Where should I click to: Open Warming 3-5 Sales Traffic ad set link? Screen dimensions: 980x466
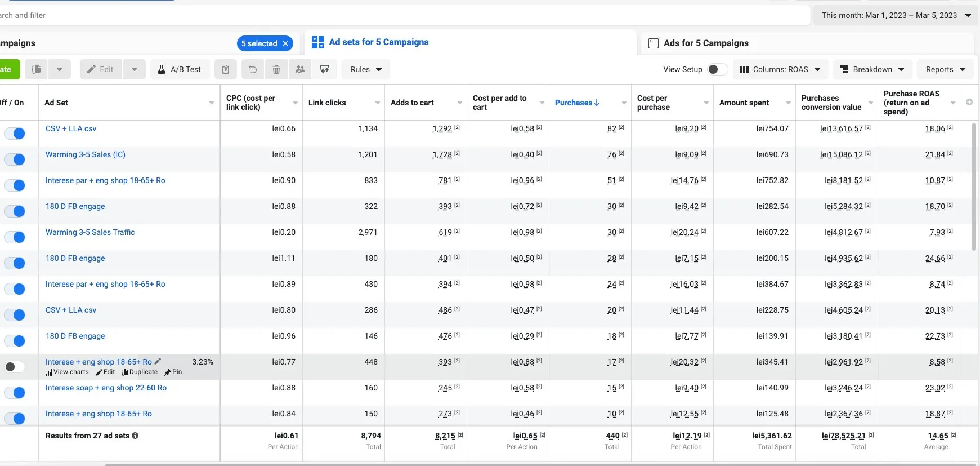pos(90,232)
